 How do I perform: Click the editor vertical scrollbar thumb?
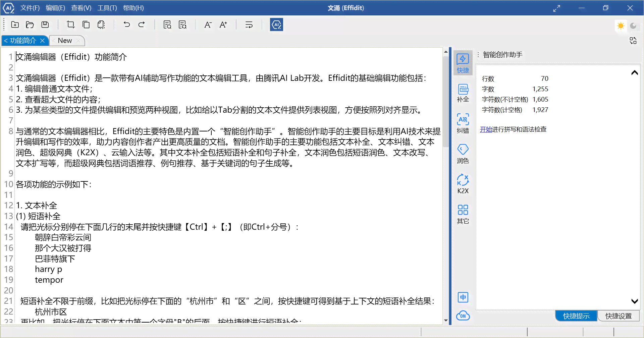446,101
